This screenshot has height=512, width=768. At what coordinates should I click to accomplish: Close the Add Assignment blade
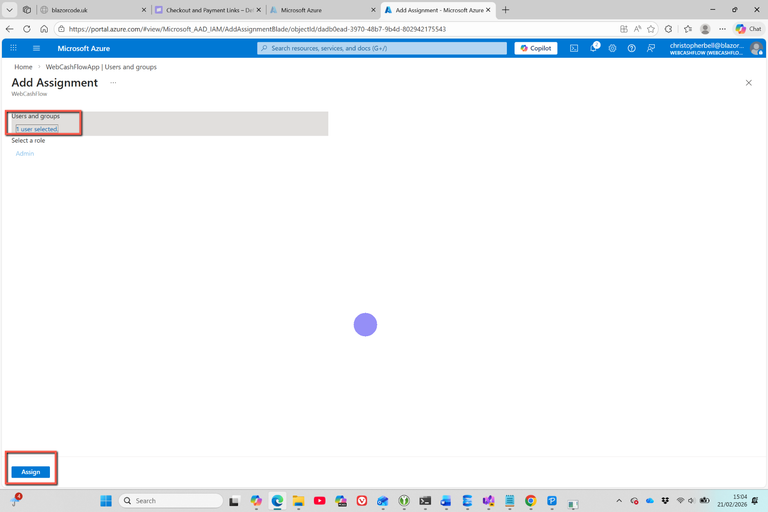point(748,83)
